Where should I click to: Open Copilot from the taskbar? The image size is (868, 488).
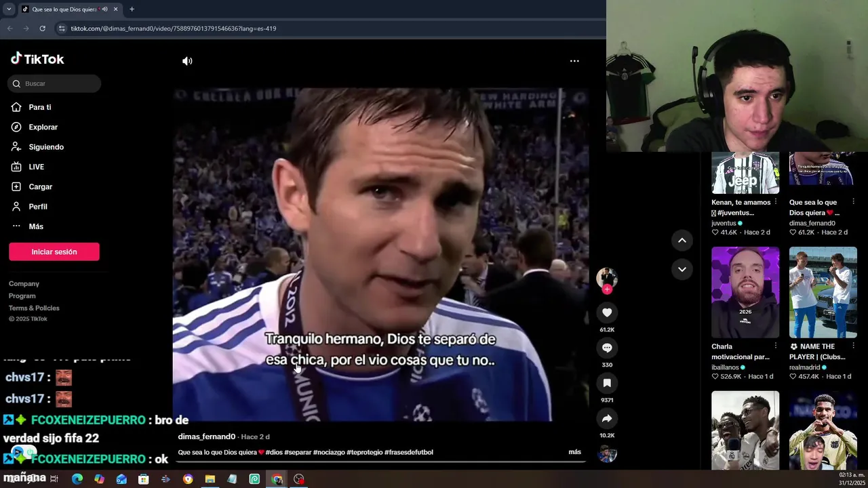coord(99,479)
